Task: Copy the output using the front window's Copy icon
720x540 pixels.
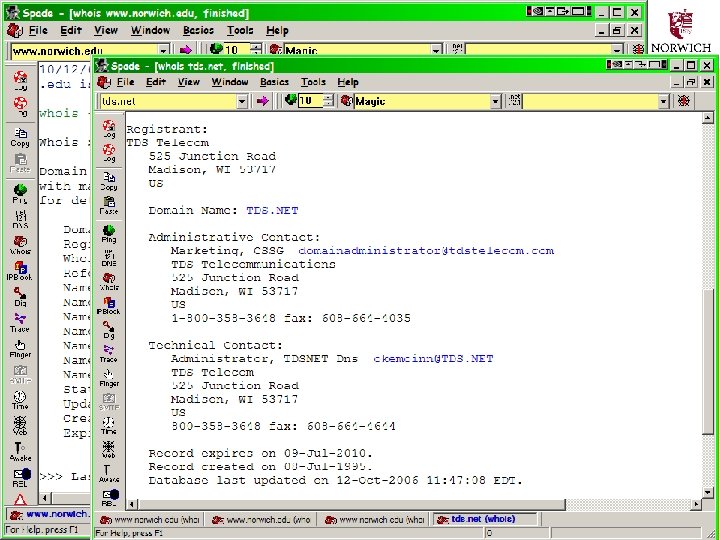Action: click(109, 181)
